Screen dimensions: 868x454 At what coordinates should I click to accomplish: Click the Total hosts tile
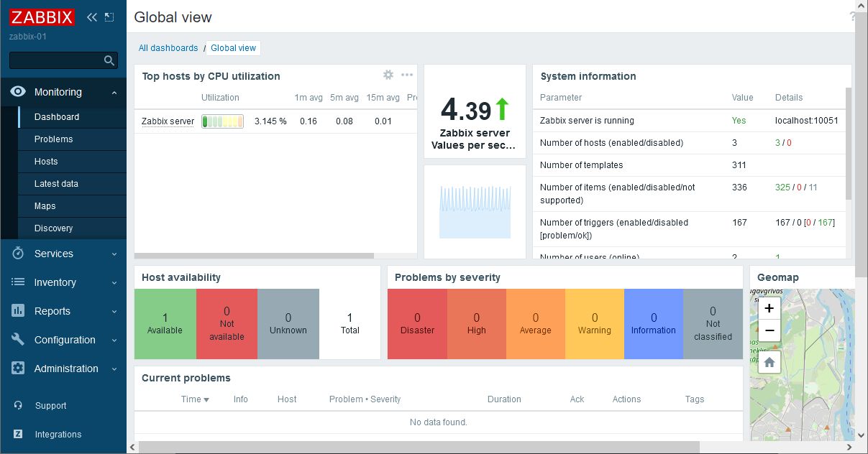(350, 324)
